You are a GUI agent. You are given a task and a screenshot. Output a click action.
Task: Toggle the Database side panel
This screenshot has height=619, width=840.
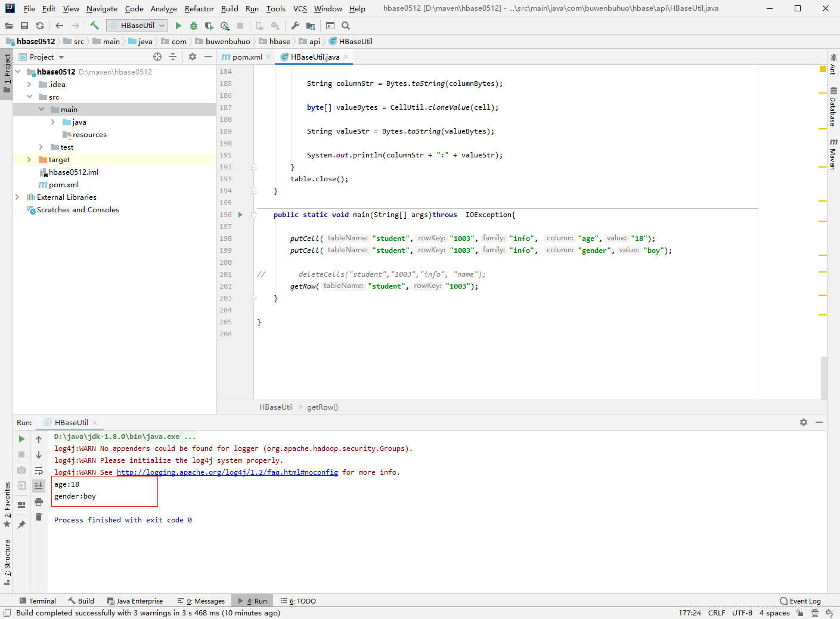pos(833,107)
